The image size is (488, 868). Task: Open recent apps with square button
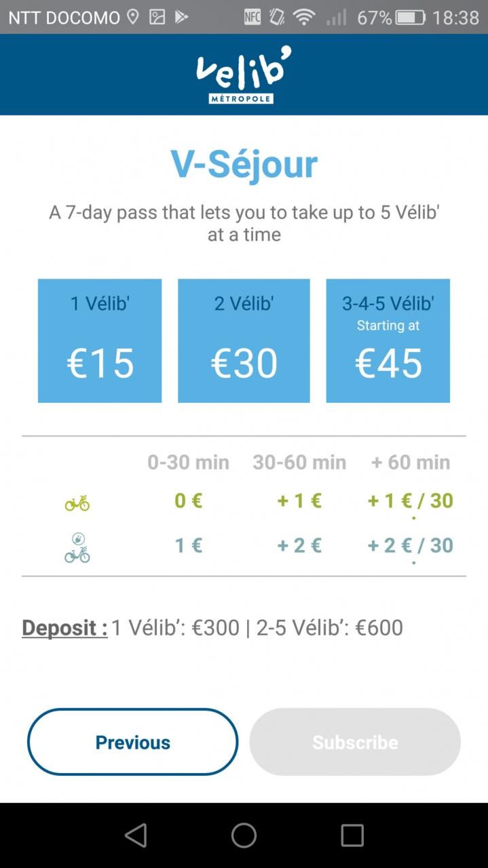click(352, 835)
